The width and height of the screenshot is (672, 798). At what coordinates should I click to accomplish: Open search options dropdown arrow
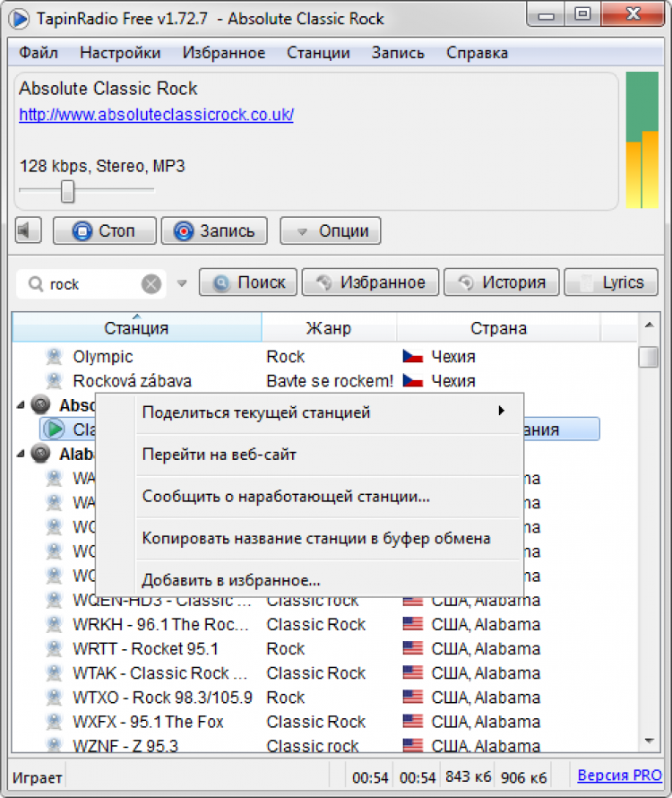(182, 283)
